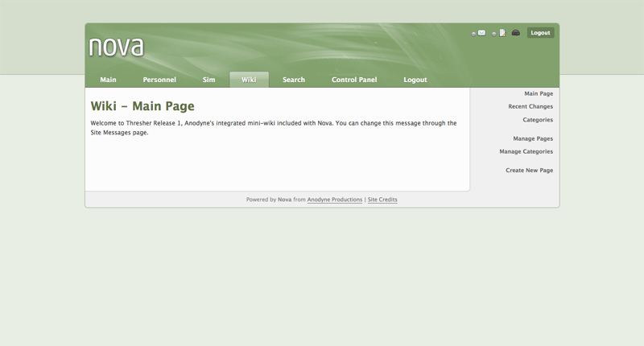Go to the Personnel tab
The image size is (644, 346).
point(159,80)
